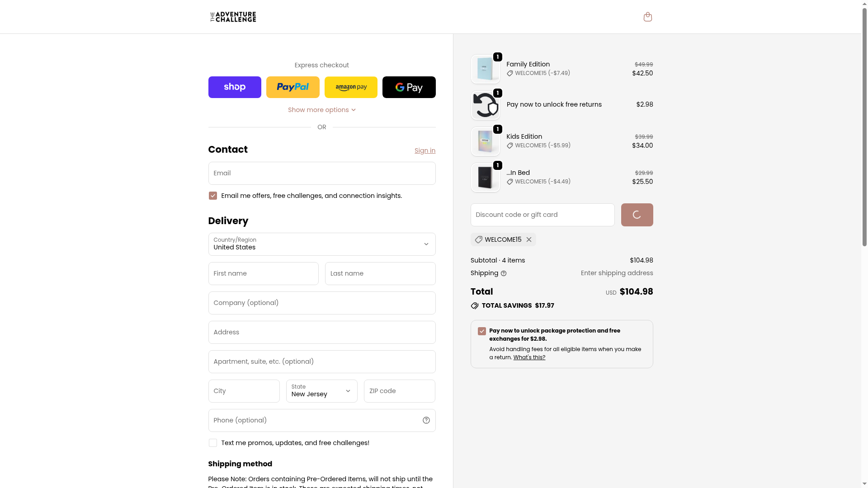
Task: Check out with PayPal
Action: pyautogui.click(x=292, y=87)
